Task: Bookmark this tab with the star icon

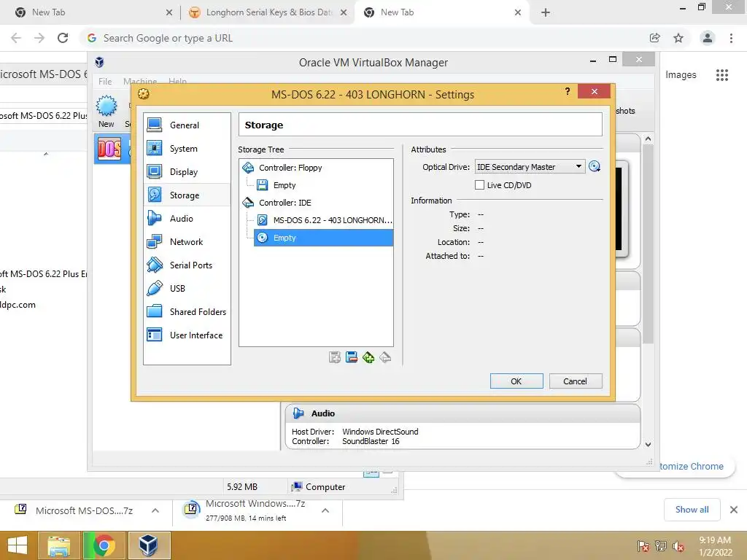Action: point(678,38)
